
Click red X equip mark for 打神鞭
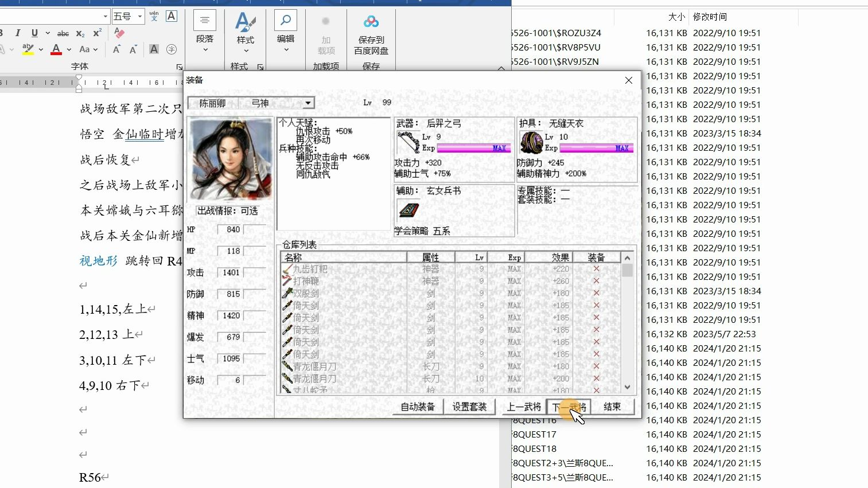[x=596, y=281]
